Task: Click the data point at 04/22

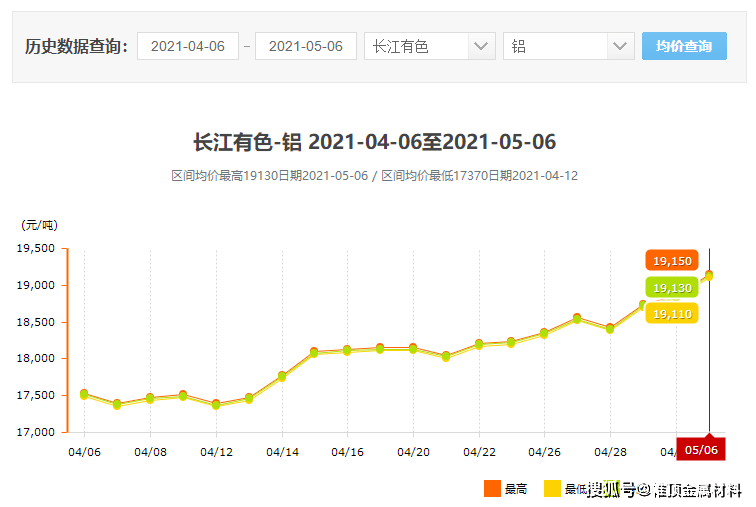Action: [x=479, y=344]
